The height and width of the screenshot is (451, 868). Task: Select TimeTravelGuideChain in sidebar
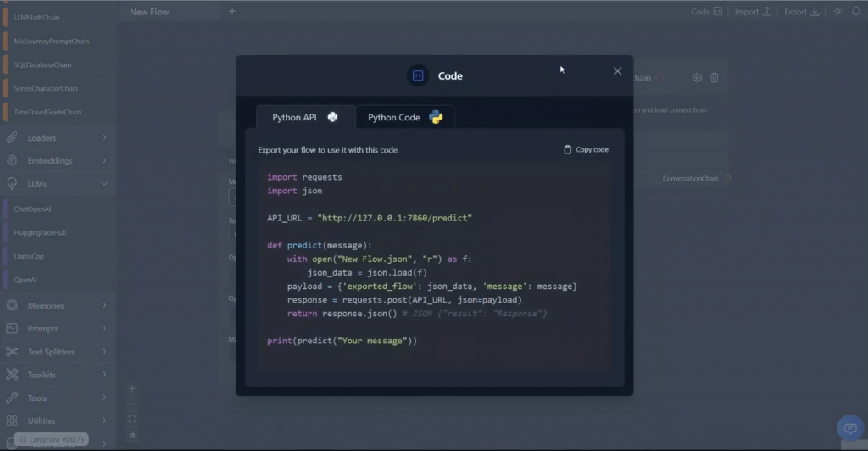(x=47, y=112)
